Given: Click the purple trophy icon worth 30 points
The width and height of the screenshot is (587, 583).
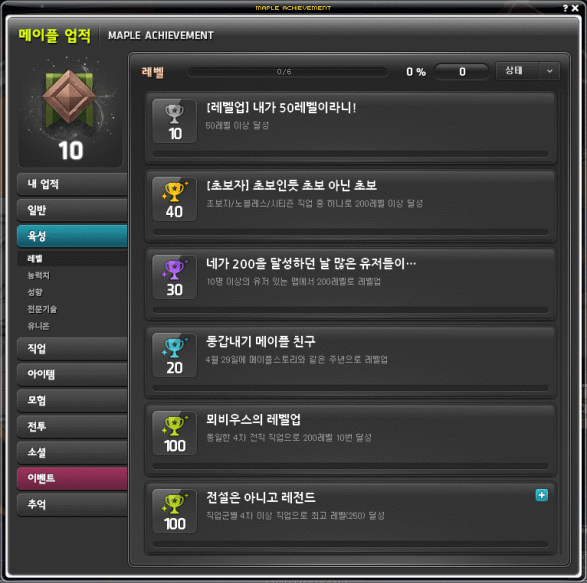Looking at the screenshot, I should 175,269.
